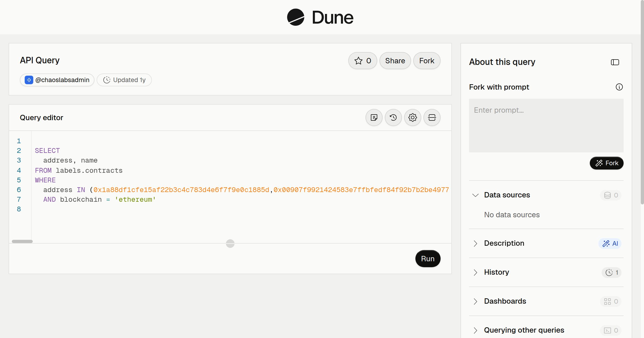Viewport: 644px width, 338px height.
Task: Click the SELECT keyword in editor
Action: [x=47, y=151]
